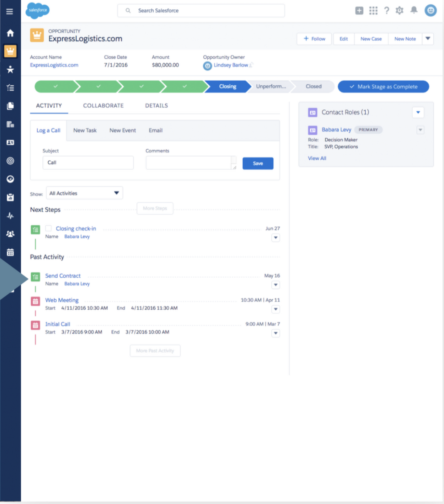Open Files icon in sidebar
Image resolution: width=444 pixels, height=504 pixels.
pyautogui.click(x=10, y=106)
